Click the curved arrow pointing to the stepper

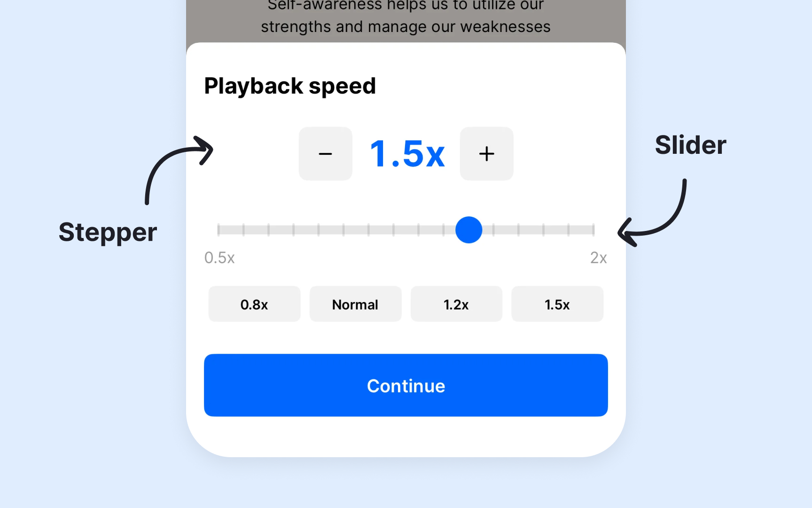tap(179, 169)
